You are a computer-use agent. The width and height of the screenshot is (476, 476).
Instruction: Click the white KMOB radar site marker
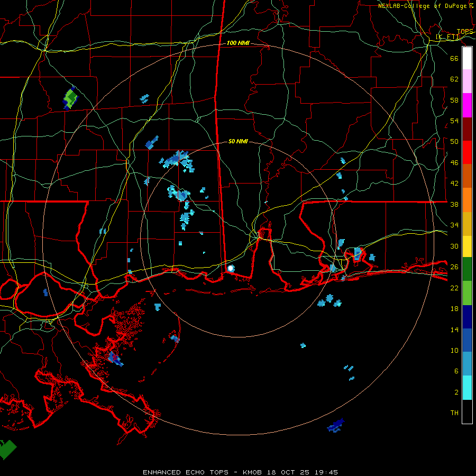(x=231, y=268)
